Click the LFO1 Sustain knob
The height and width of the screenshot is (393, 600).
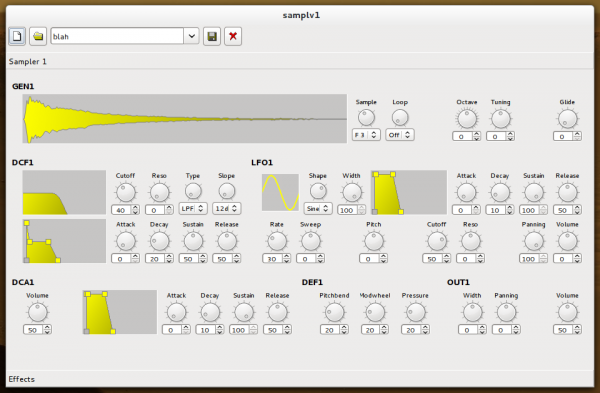533,192
